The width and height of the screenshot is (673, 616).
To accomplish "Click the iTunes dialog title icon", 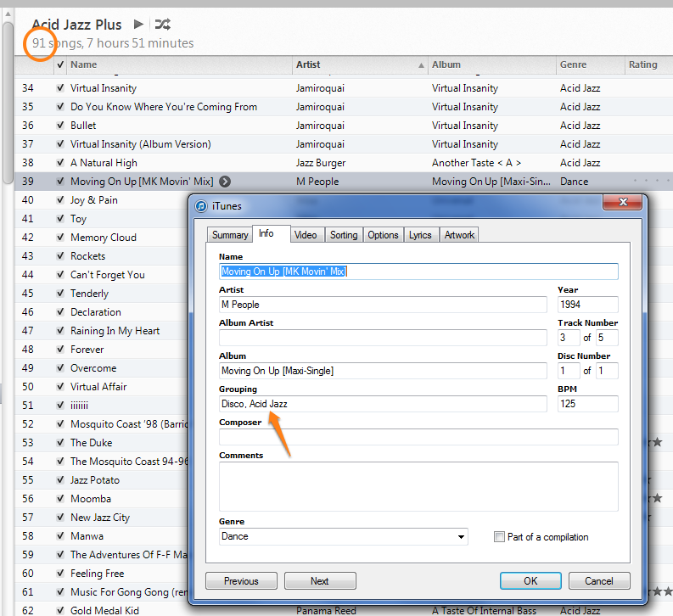I will click(x=201, y=206).
